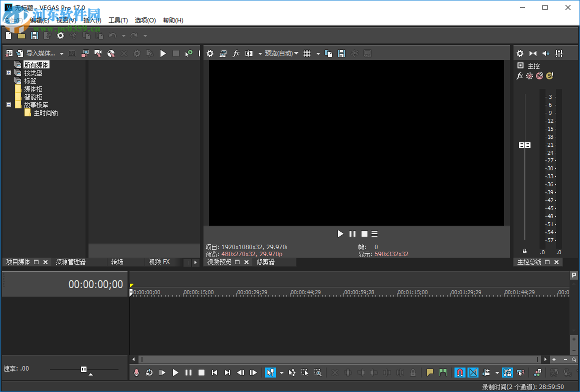This screenshot has width=580, height=392.
Task: Switch to the 转场 tab
Action: pyautogui.click(x=117, y=261)
